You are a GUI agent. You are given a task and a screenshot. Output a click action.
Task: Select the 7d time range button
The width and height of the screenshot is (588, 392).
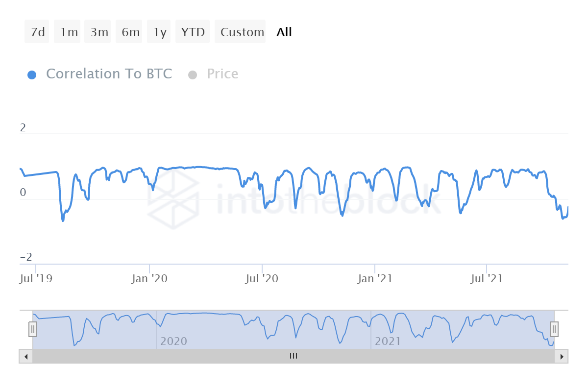[37, 32]
